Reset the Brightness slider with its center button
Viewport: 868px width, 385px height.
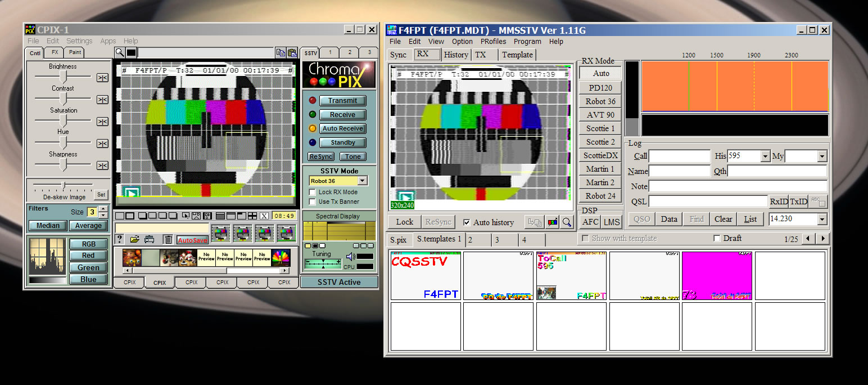point(102,78)
